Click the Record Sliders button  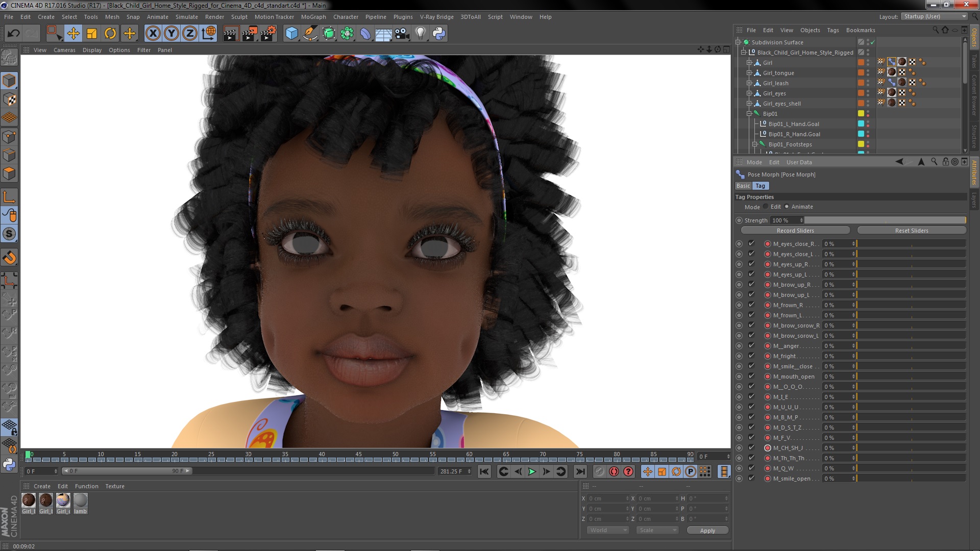pyautogui.click(x=795, y=231)
